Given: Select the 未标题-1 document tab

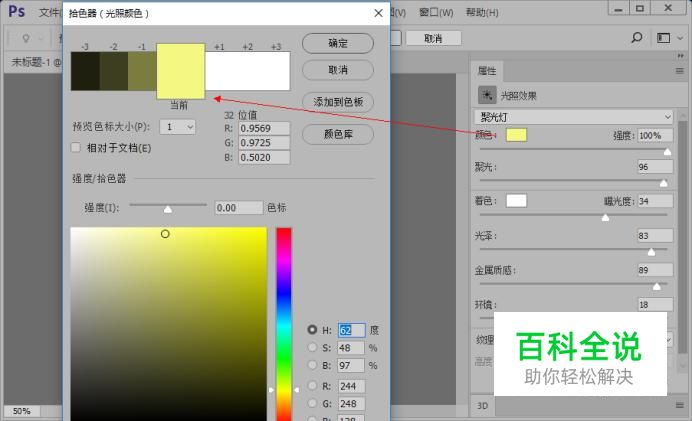Looking at the screenshot, I should click(x=35, y=62).
